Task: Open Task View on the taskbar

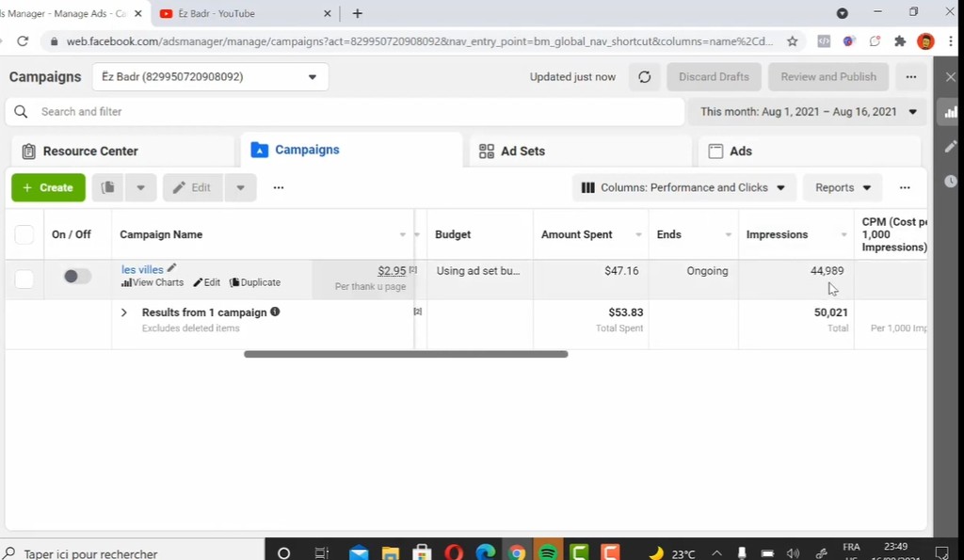Action: [x=321, y=552]
